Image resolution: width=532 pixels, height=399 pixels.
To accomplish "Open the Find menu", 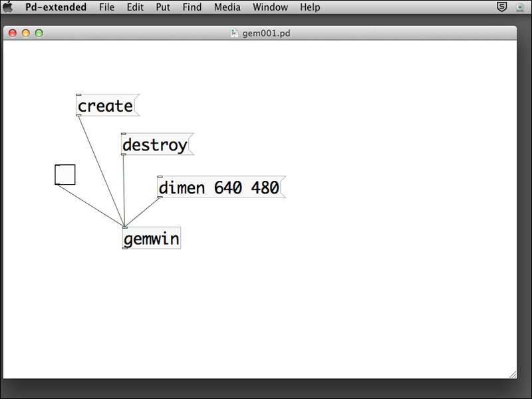I will (x=192, y=7).
